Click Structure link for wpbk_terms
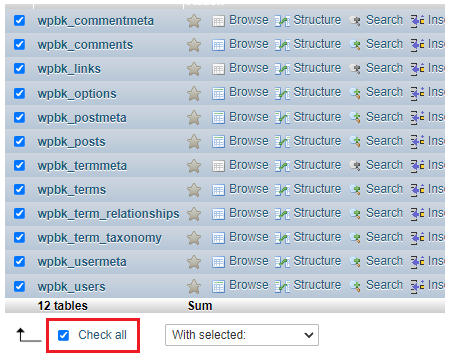 coord(317,189)
